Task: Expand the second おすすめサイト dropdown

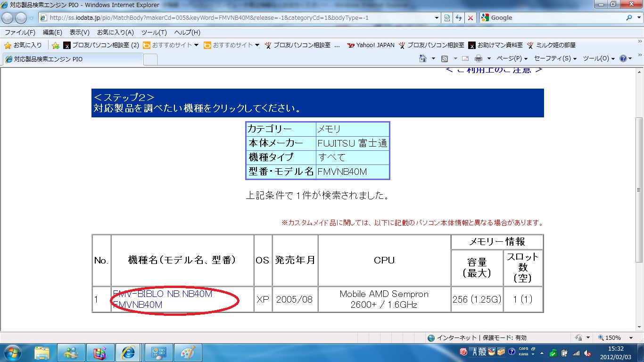Action: (257, 45)
